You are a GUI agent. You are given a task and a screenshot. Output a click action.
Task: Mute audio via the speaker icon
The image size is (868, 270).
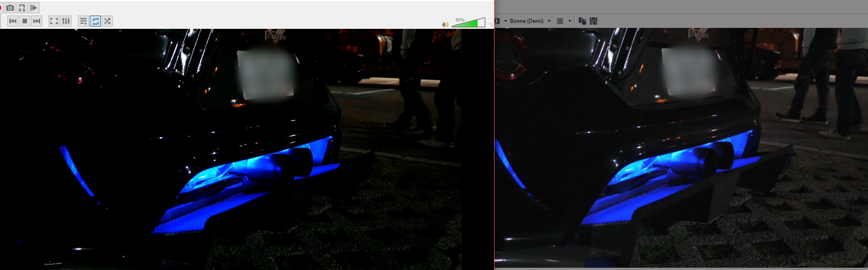[445, 25]
